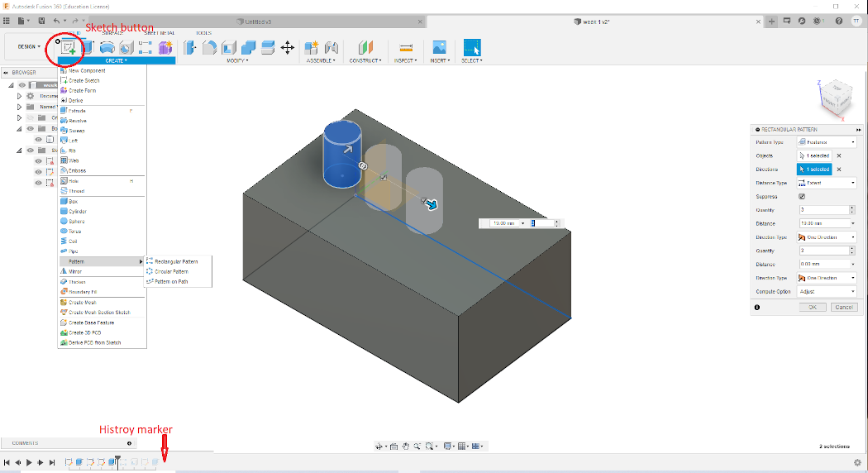Click Directions 1 selected button

(814, 170)
